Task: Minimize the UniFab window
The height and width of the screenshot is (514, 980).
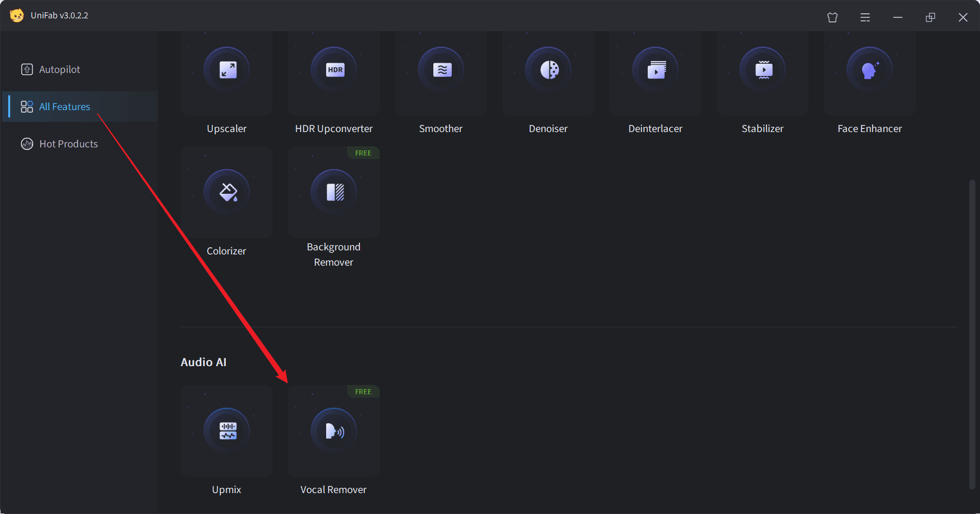Action: coord(898,17)
